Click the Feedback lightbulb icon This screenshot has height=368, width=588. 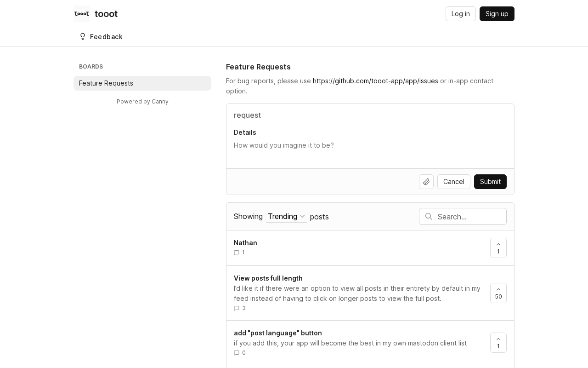tap(83, 36)
